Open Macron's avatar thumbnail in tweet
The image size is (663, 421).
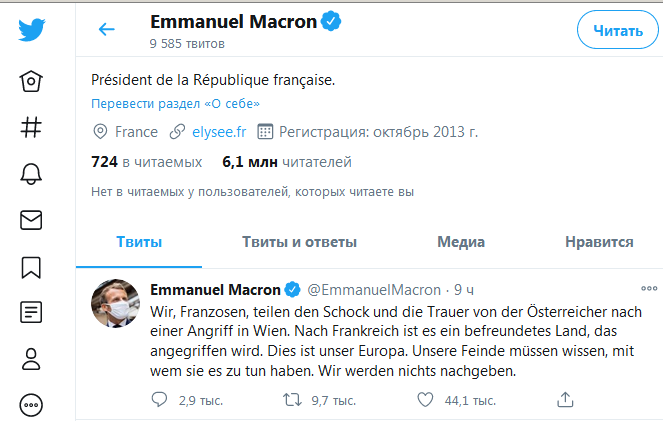(x=116, y=303)
